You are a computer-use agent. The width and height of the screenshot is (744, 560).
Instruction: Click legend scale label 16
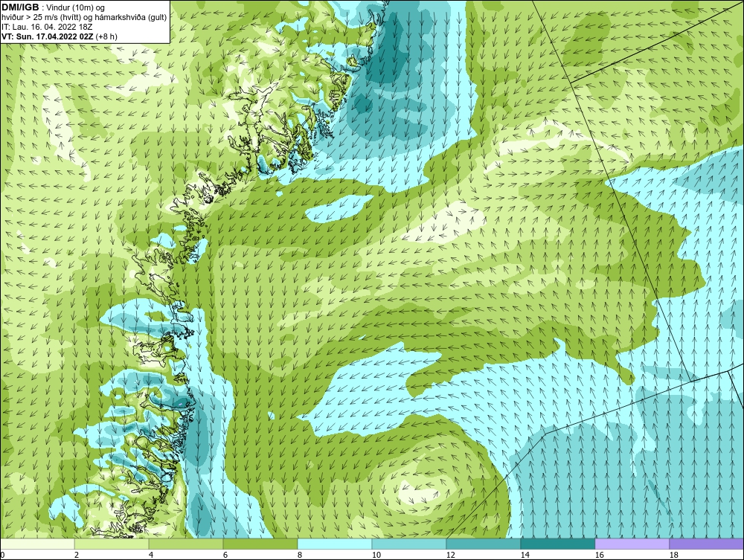[599, 555]
